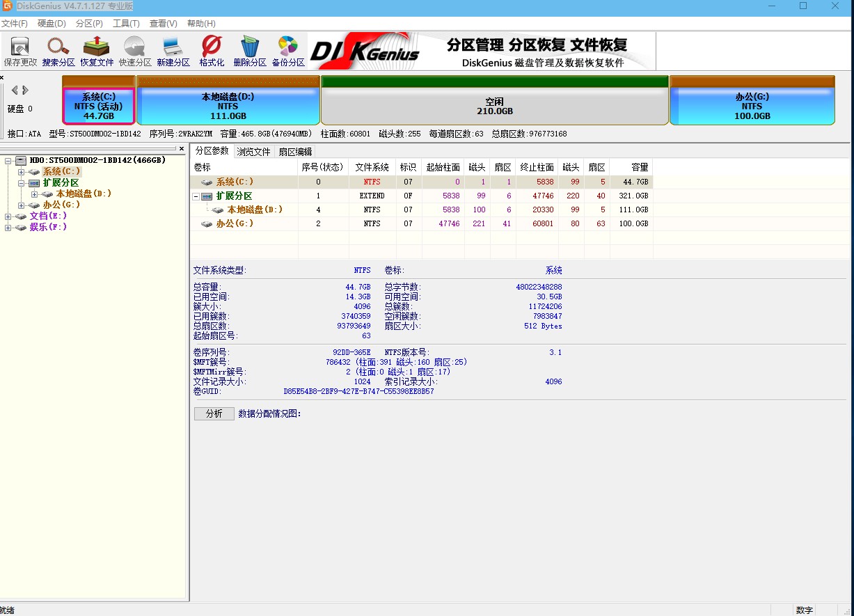Close the left tree panel with its X

coord(182,149)
